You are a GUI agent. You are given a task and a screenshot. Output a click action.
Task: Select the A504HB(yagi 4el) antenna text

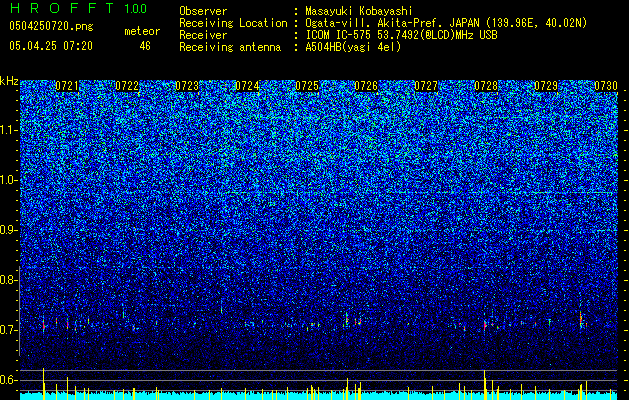click(353, 47)
